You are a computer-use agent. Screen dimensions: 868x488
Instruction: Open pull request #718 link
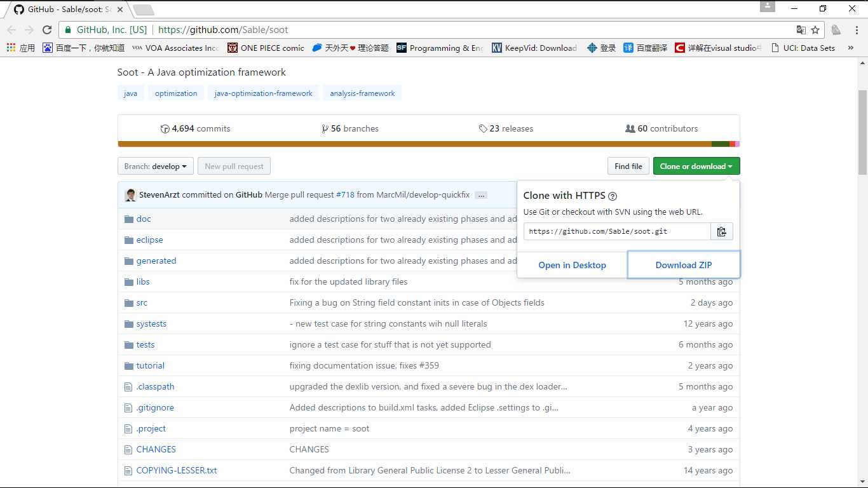(x=345, y=195)
